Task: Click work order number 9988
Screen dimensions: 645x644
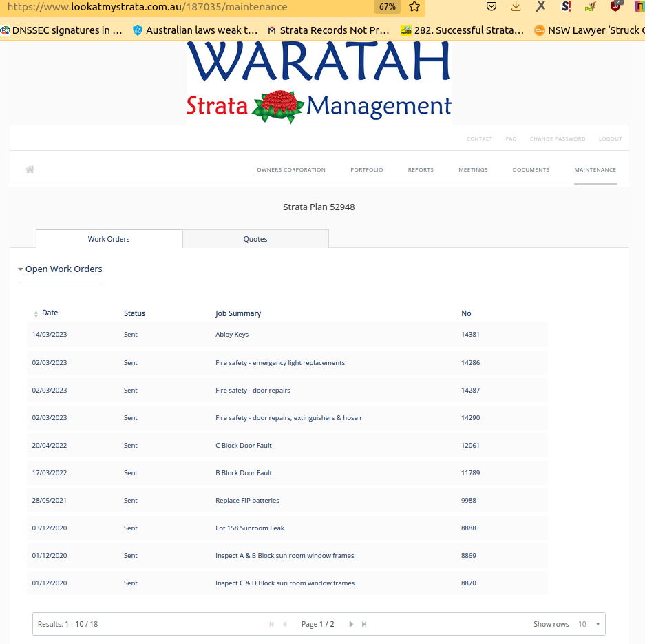Action: pyautogui.click(x=469, y=500)
